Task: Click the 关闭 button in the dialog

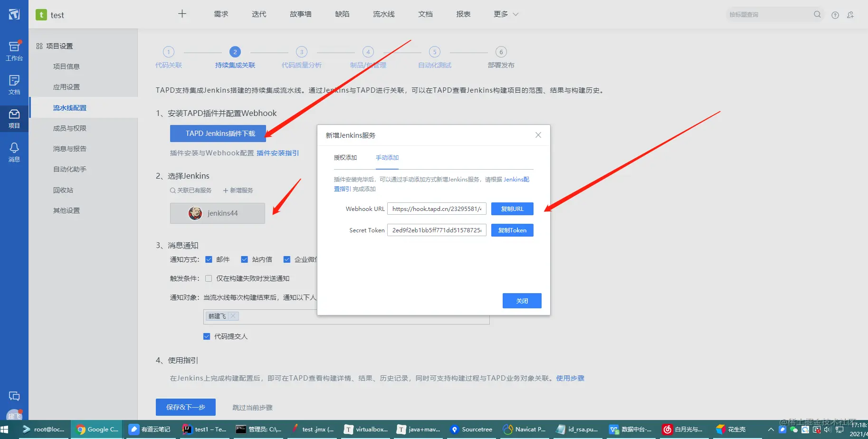Action: click(522, 301)
